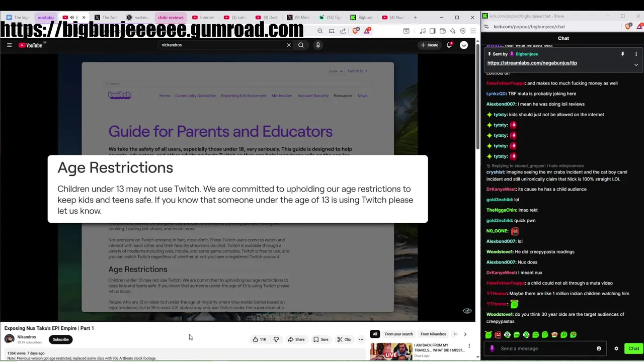
Task: Open the streamlabs negabunjus tip link
Action: click(x=532, y=63)
